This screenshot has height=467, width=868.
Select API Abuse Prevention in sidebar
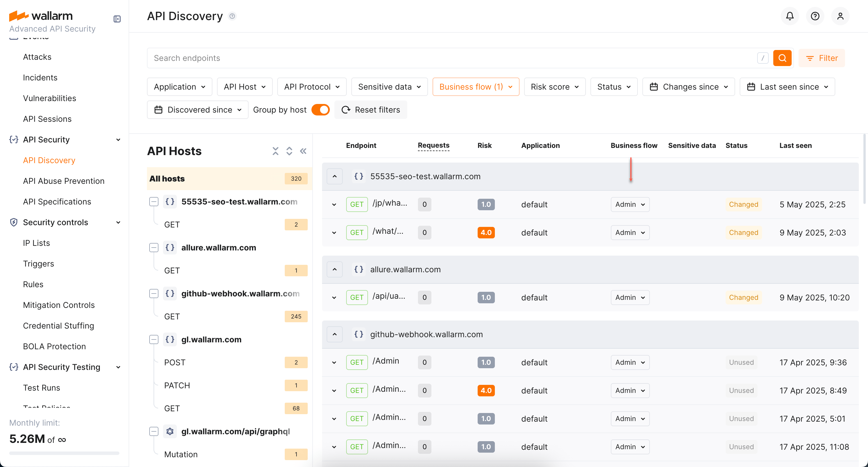coord(64,181)
